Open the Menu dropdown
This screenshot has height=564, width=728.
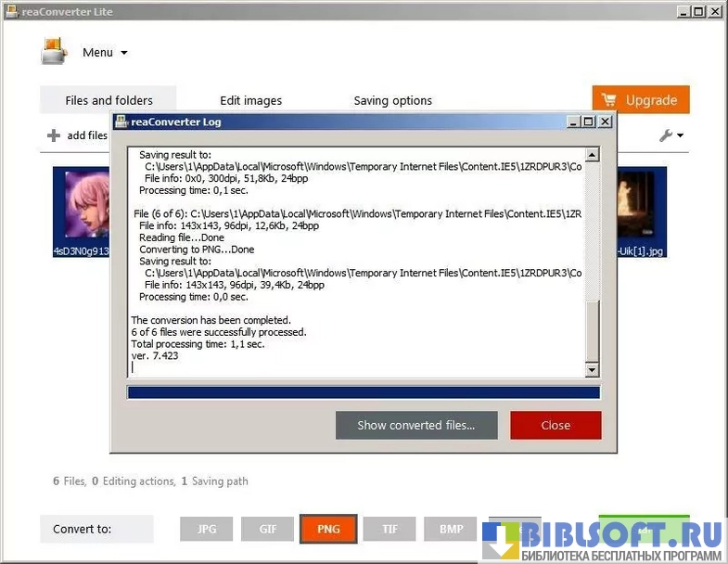click(x=104, y=53)
